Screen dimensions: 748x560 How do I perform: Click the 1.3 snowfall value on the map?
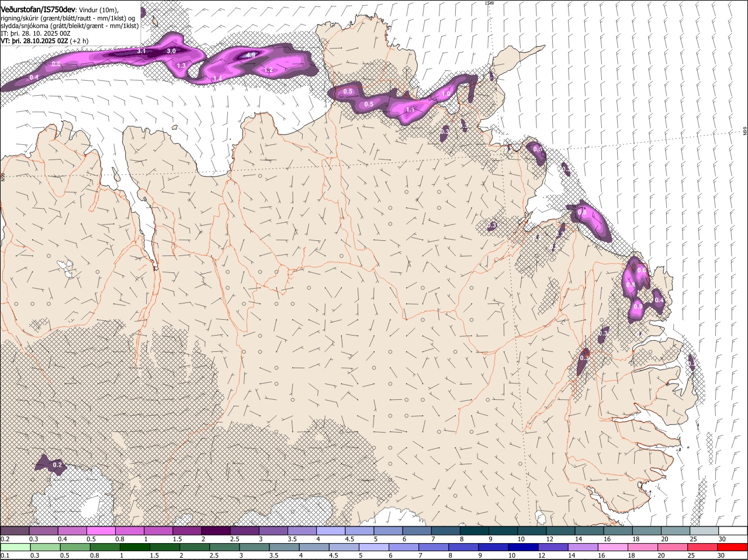(x=181, y=66)
